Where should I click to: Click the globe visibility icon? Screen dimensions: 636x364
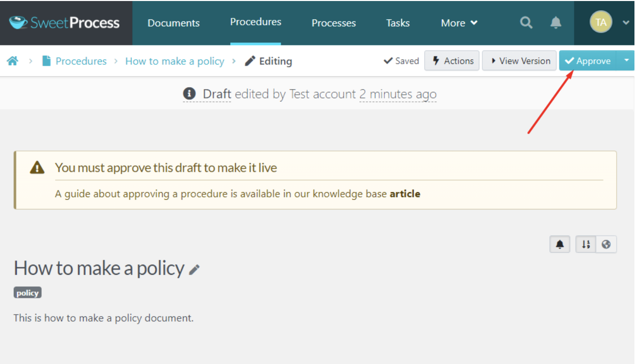coord(606,245)
